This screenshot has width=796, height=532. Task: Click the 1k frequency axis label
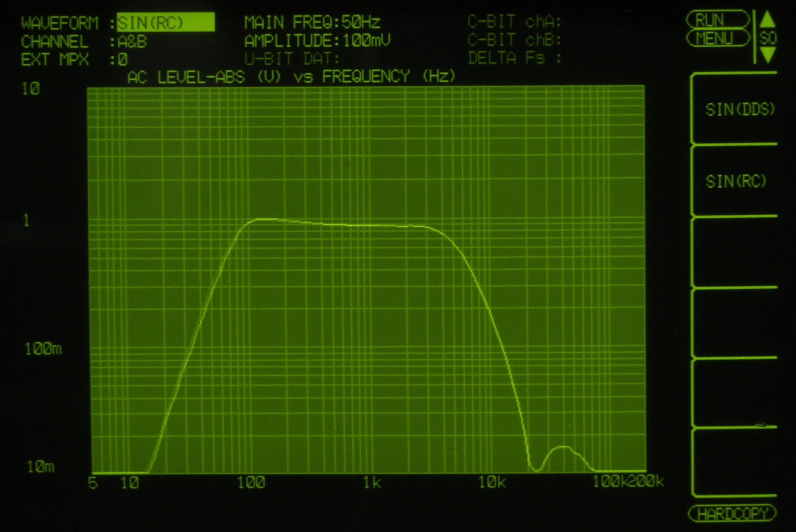[x=372, y=483]
